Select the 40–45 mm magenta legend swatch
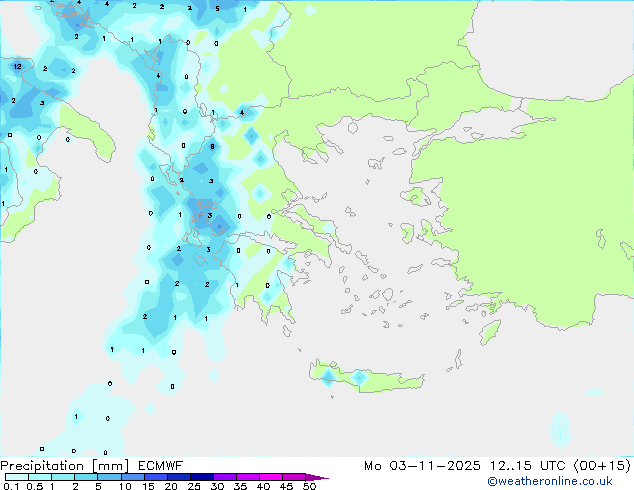The image size is (634, 490). [271, 477]
